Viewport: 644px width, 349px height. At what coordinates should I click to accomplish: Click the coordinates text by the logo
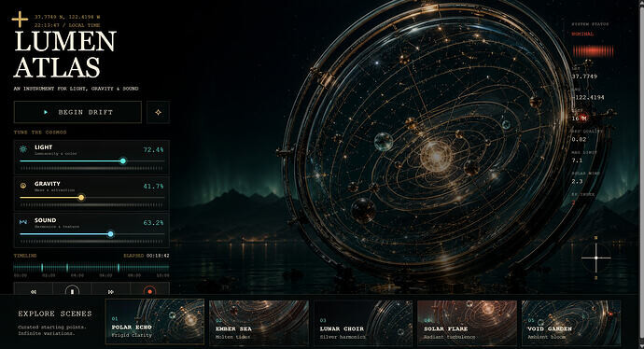click(67, 17)
